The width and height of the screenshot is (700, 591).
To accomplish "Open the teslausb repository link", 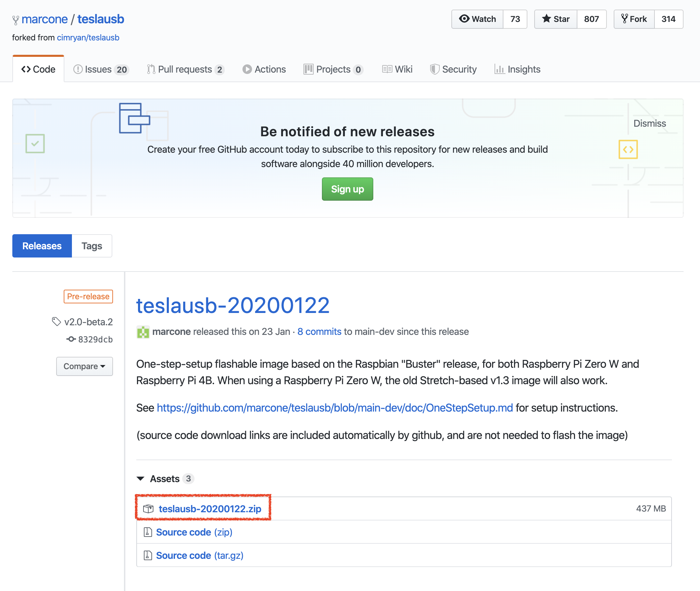I will (x=101, y=19).
